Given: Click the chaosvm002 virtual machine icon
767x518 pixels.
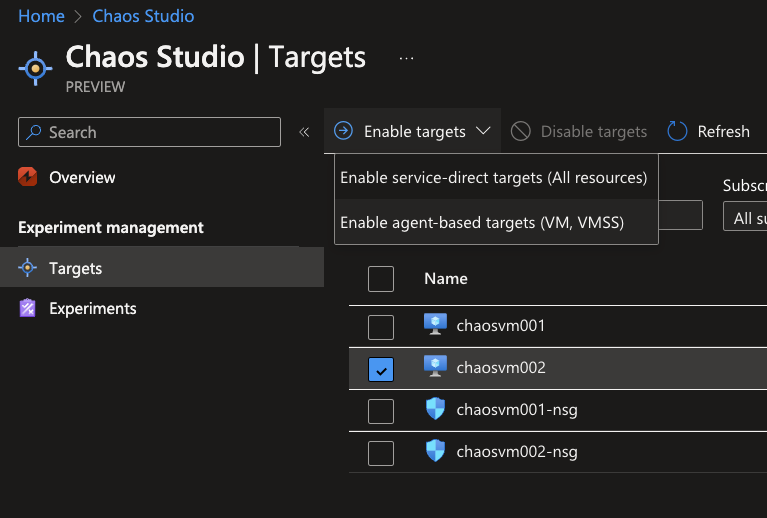Looking at the screenshot, I should tap(435, 366).
